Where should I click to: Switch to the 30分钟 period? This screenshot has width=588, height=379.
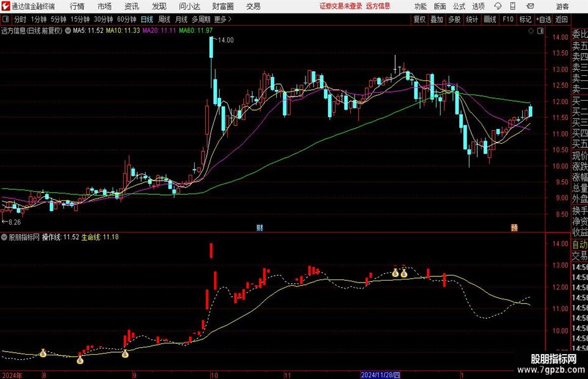(103, 19)
